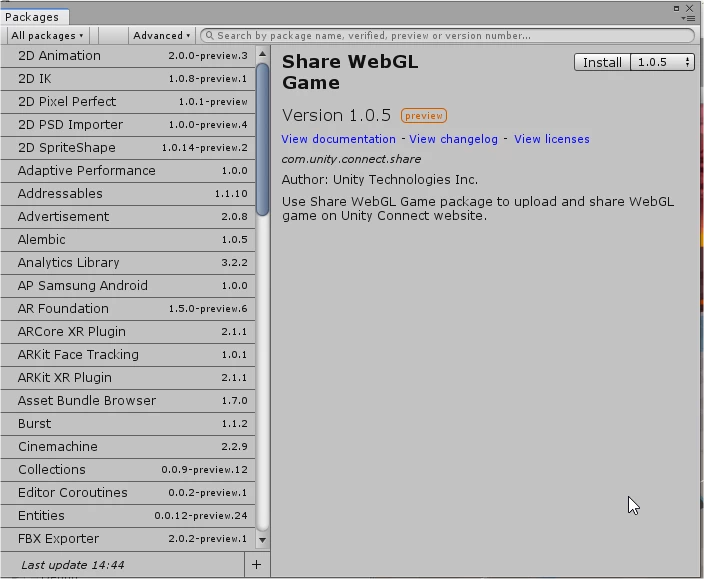Select the Entities package
Viewport: 704px width, 579px height.
click(128, 516)
